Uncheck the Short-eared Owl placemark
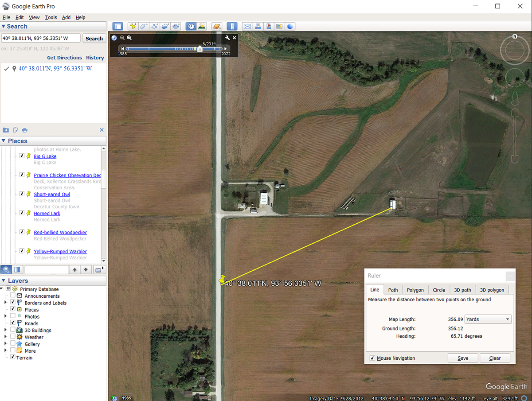Image resolution: width=532 pixels, height=401 pixels. pos(22,194)
